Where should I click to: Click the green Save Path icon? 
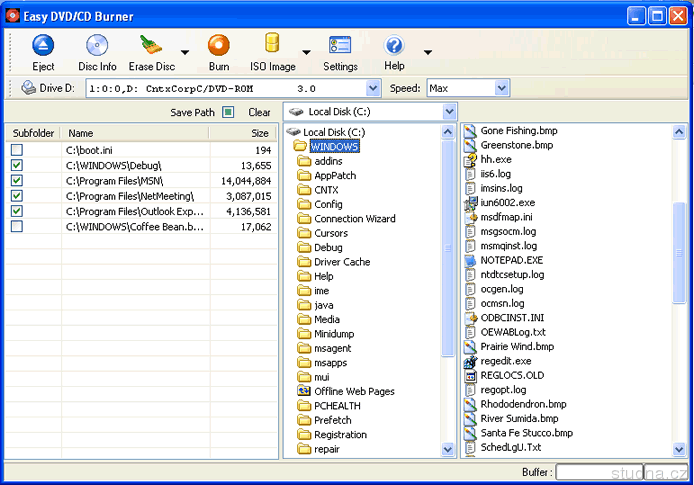(x=228, y=112)
